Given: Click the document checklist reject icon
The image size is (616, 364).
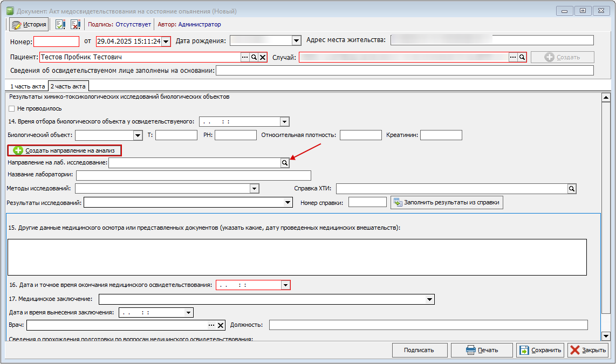Looking at the screenshot, I should coord(75,24).
